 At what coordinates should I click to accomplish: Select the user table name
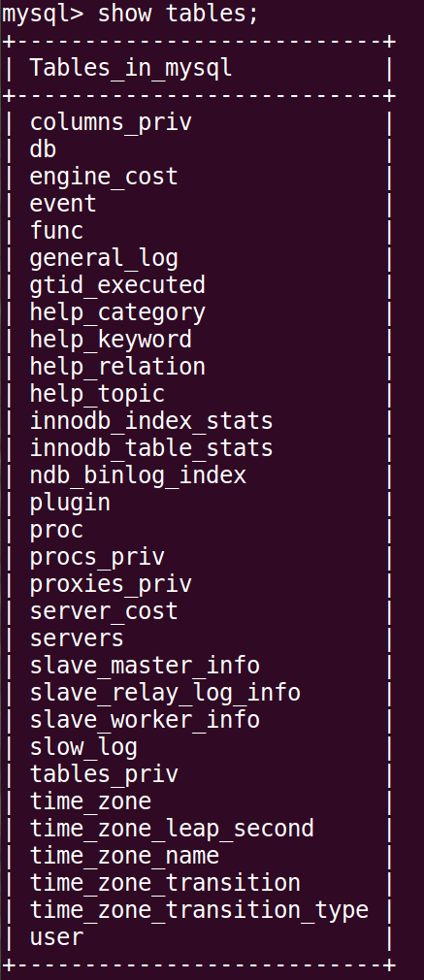56,937
